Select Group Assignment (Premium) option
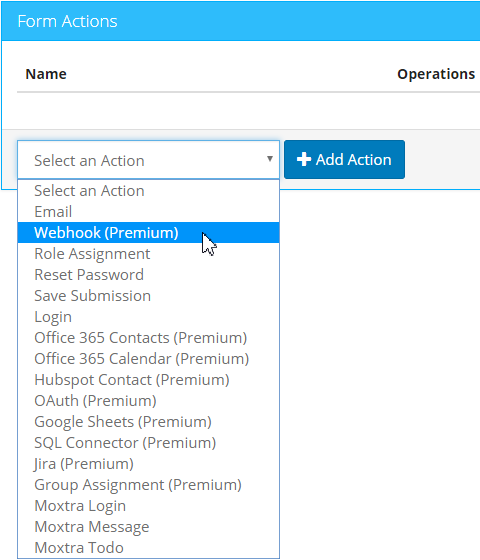 pos(148,485)
